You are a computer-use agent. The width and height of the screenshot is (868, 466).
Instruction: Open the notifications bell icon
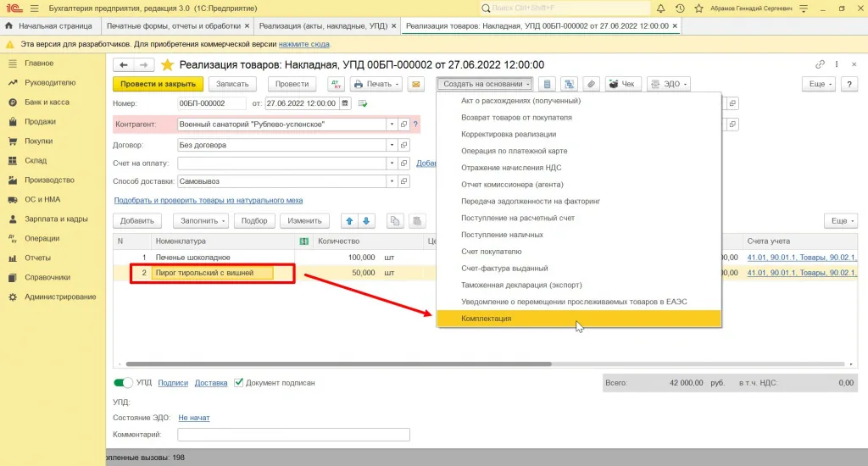pyautogui.click(x=660, y=8)
